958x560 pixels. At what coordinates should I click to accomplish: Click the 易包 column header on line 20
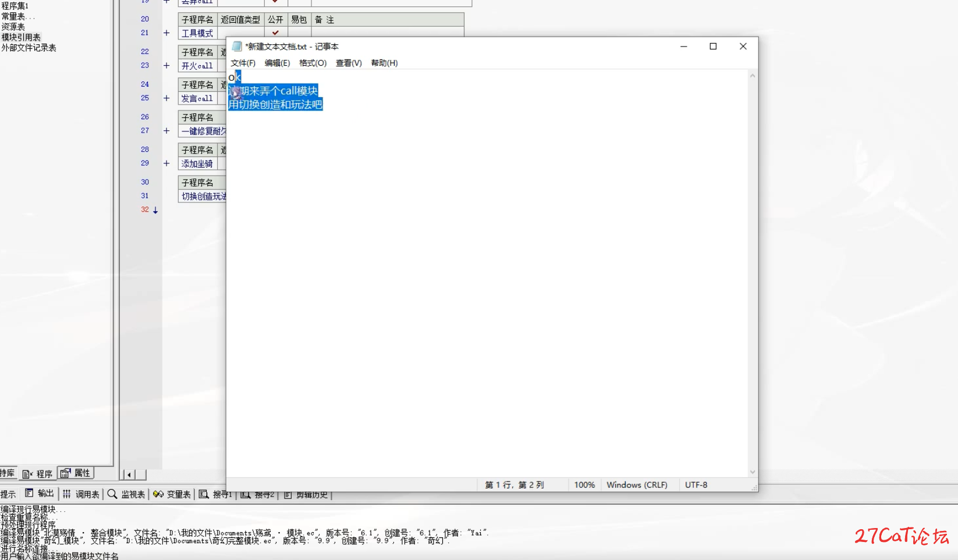pos(299,20)
